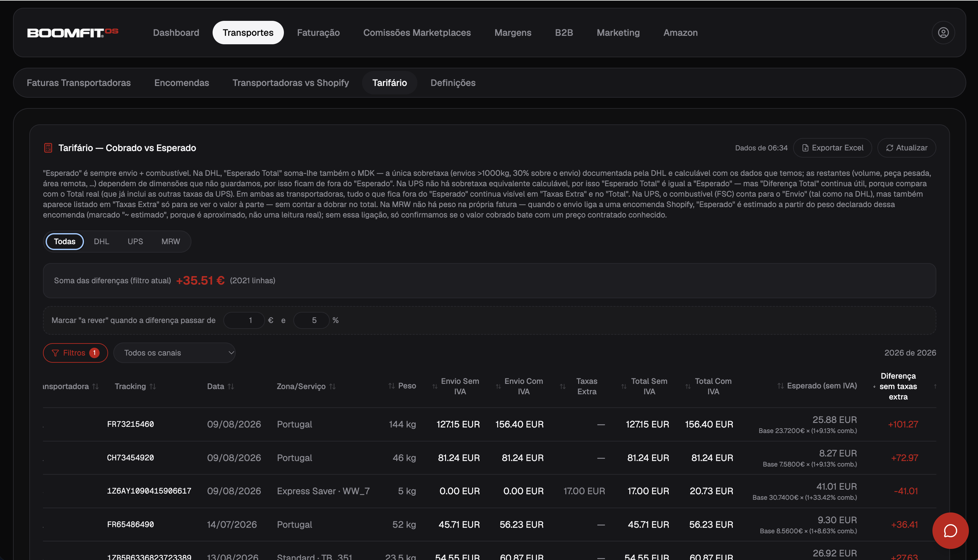Open the Amazon section
This screenshot has height=560, width=978.
[680, 33]
